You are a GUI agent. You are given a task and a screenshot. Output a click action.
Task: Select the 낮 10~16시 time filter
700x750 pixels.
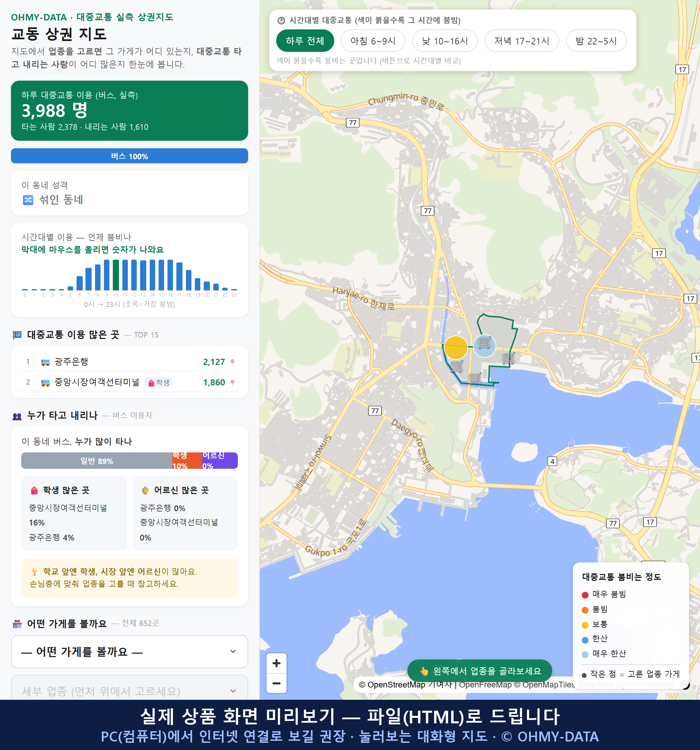tap(445, 41)
